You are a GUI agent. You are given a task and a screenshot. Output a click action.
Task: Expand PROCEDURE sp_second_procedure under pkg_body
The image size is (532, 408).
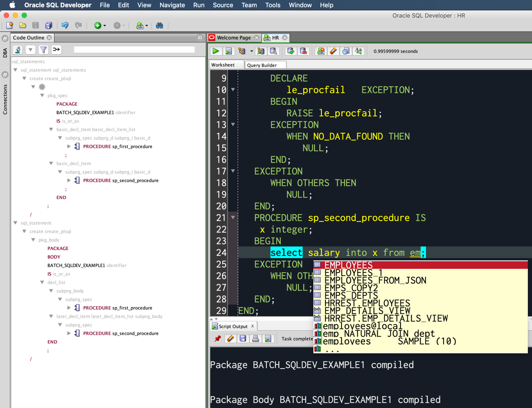point(69,333)
